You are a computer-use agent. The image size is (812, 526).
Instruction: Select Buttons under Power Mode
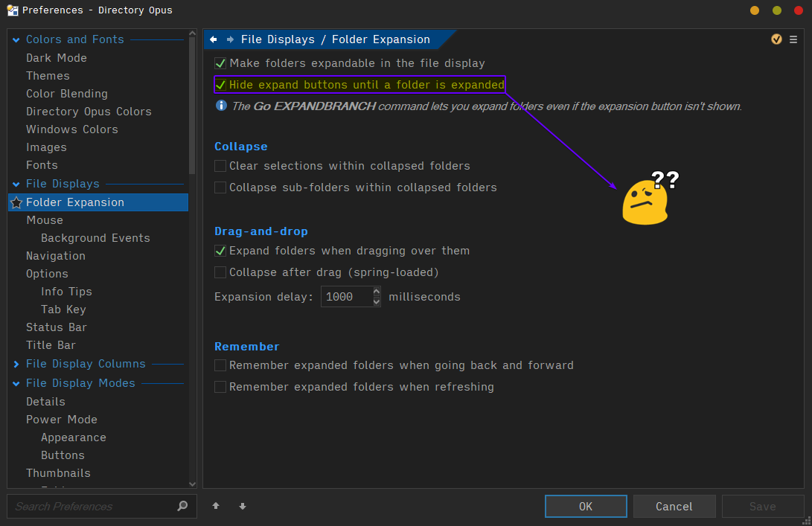point(63,455)
